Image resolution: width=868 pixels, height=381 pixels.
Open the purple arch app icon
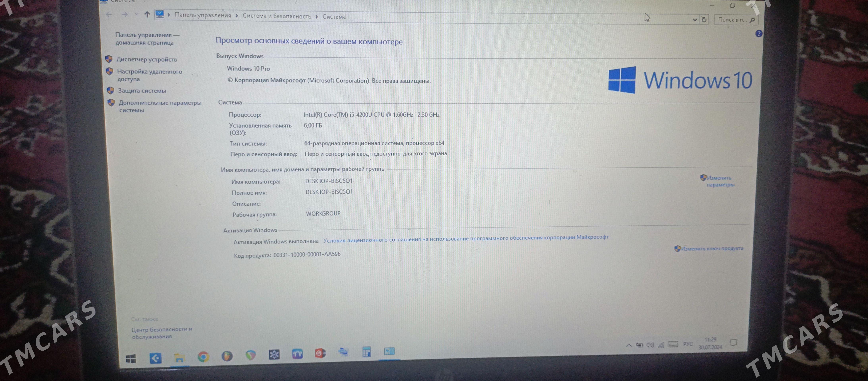click(x=297, y=354)
